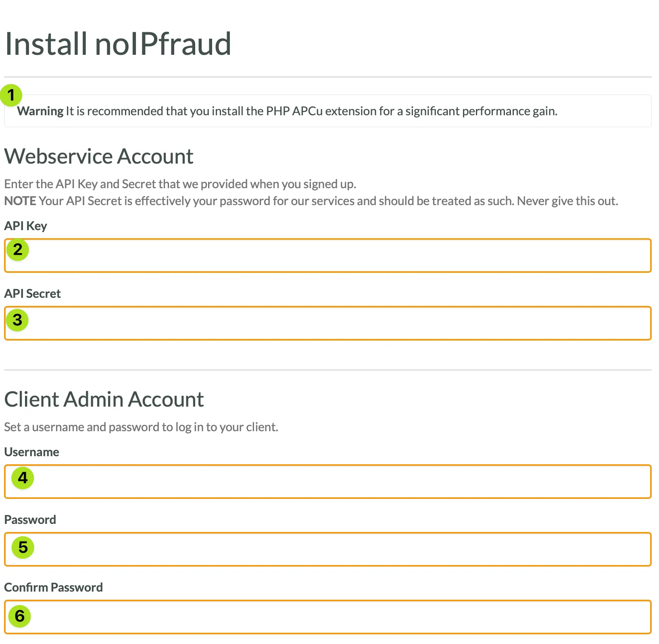The image size is (659, 644).
Task: Select the Username input field
Action: 327,482
